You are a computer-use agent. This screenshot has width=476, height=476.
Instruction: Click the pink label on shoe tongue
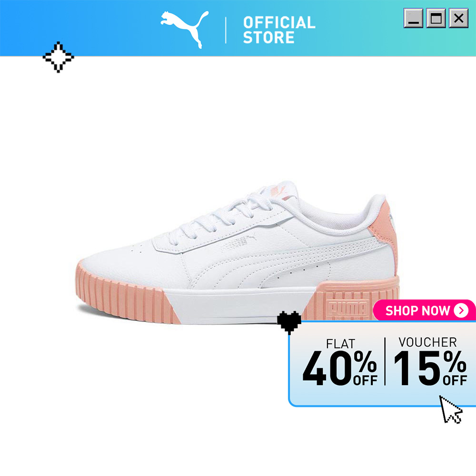point(276,191)
